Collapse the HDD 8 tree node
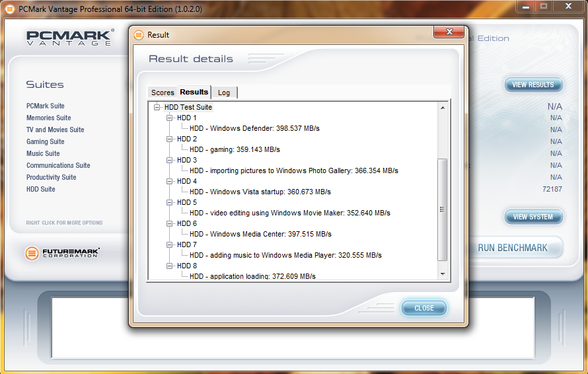The image size is (588, 374). point(170,266)
